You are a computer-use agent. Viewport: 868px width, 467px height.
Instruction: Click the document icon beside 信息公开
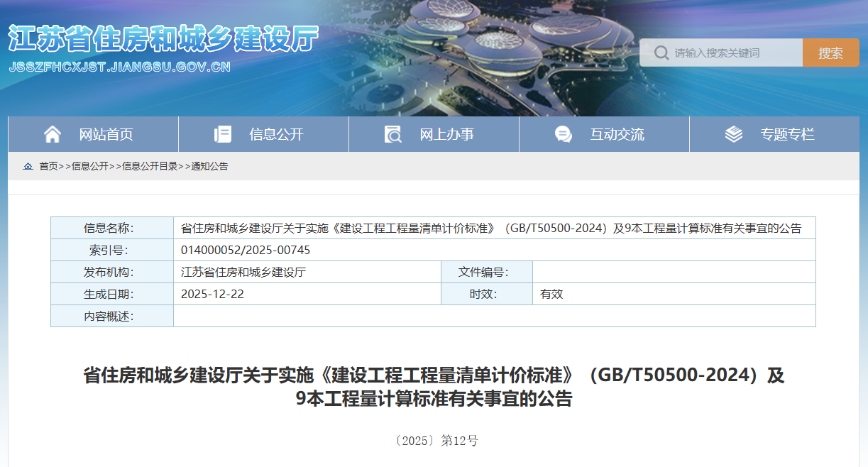[x=224, y=133]
